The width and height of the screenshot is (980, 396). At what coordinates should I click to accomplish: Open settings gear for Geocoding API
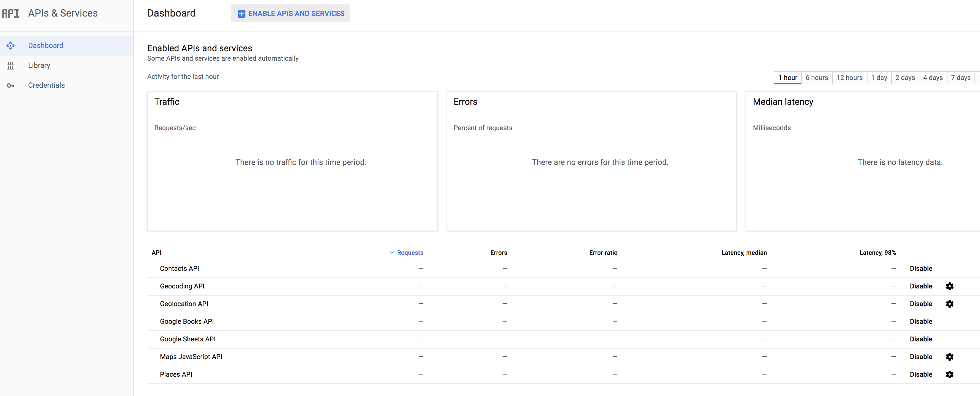950,286
